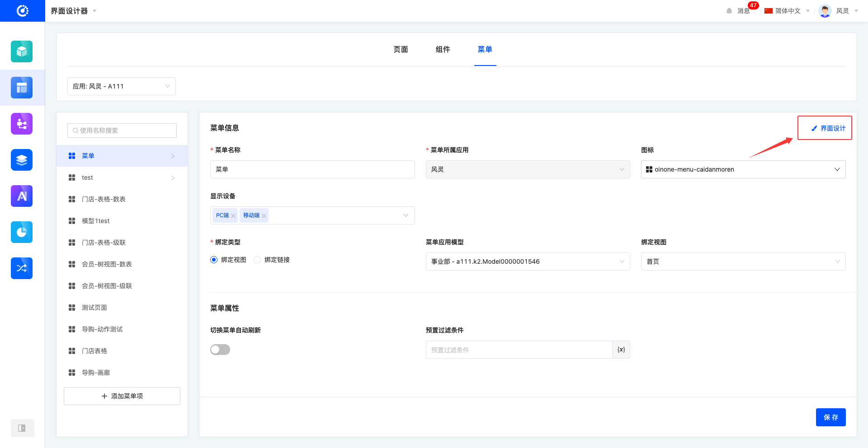Open the pie chart sidebar icon
This screenshot has height=448, width=868.
tap(22, 232)
